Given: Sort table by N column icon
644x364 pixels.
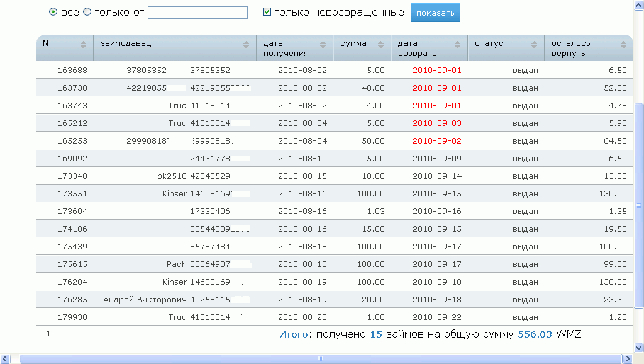Looking at the screenshot, I should 83,44.
